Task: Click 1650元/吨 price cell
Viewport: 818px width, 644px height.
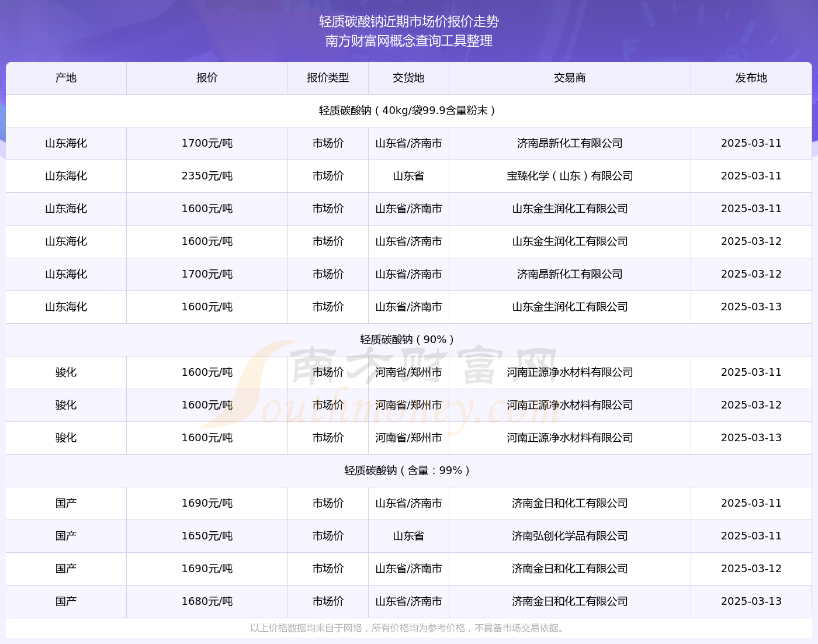Action: click(x=207, y=536)
